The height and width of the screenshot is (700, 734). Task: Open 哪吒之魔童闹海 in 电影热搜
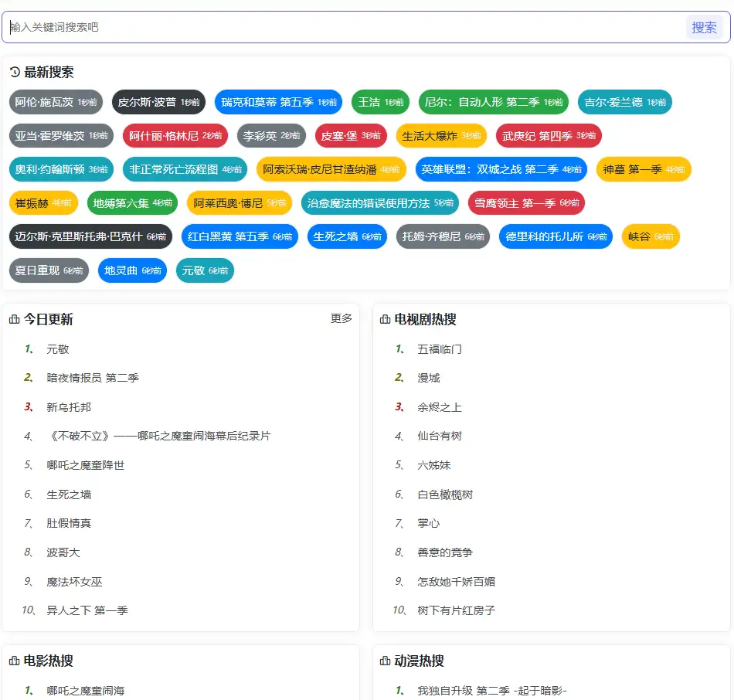coord(85,691)
